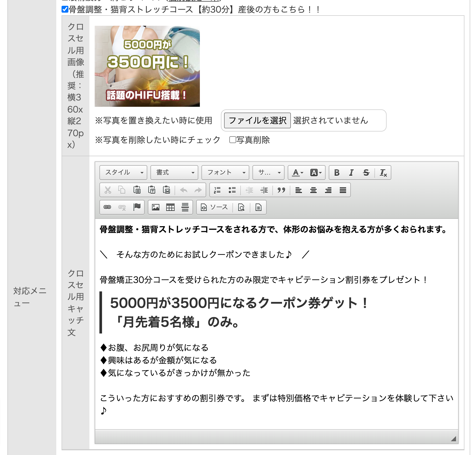Click the HIFU coupon image thumbnail
The height and width of the screenshot is (455, 476).
pyautogui.click(x=147, y=66)
